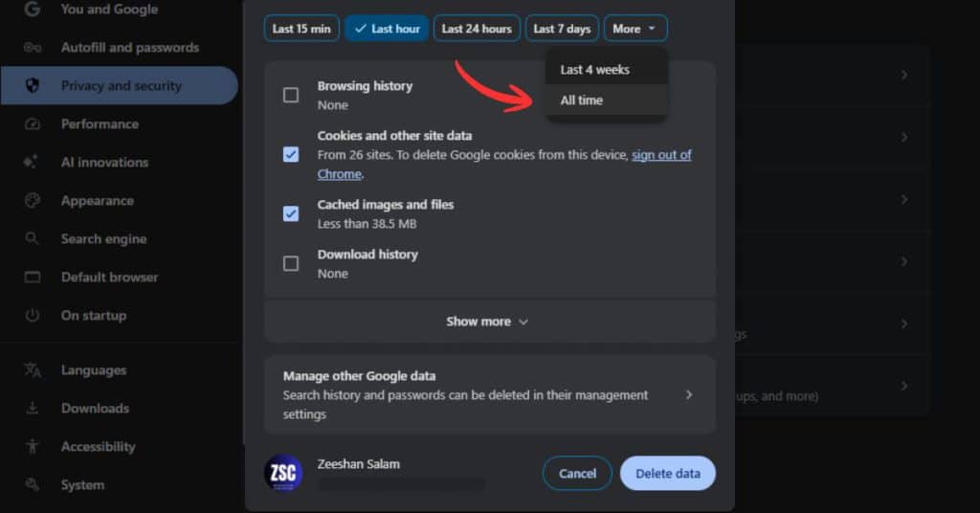This screenshot has height=513, width=980.
Task: Click the Downloads arrow icon in sidebar
Action: (33, 409)
